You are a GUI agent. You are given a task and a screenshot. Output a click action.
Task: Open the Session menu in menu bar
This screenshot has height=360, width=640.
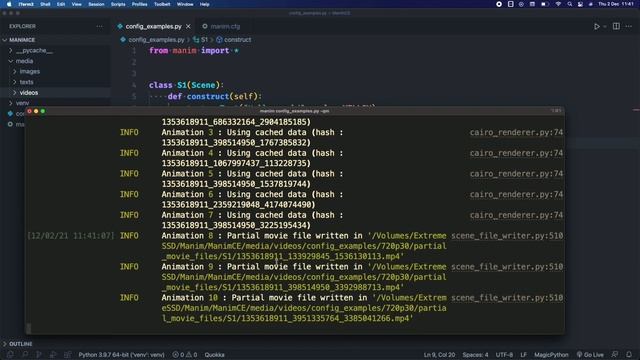(x=96, y=4)
